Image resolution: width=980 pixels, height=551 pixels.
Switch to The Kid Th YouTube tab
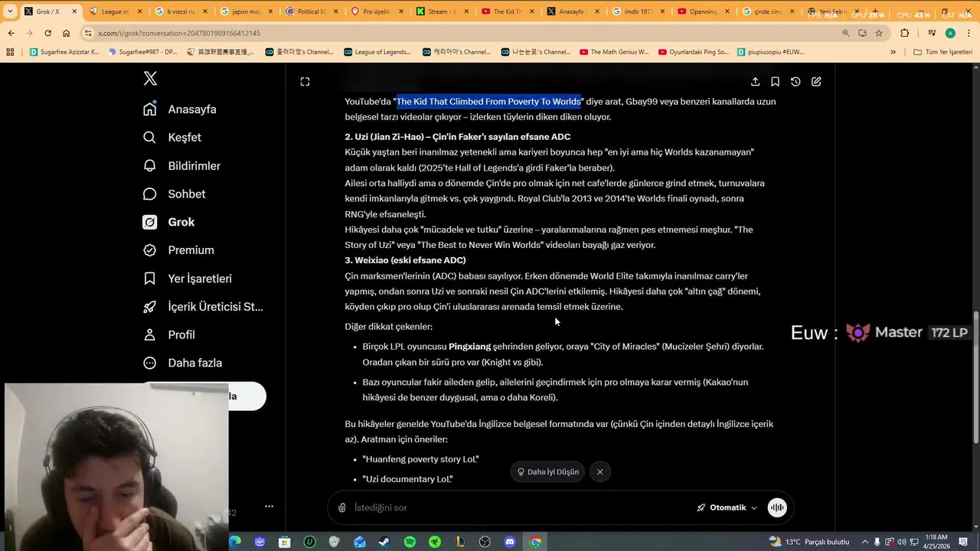pos(507,11)
